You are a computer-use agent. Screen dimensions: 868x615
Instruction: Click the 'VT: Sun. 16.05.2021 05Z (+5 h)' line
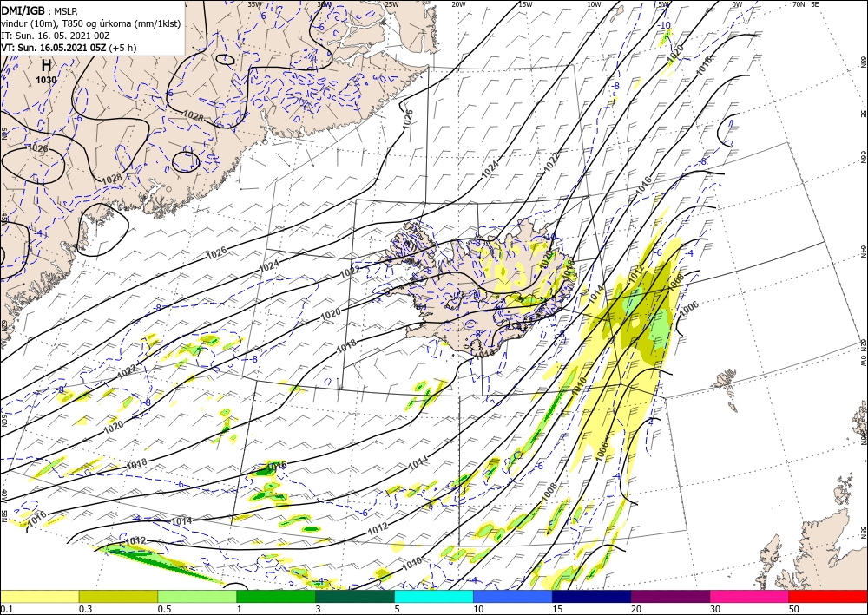pos(69,48)
